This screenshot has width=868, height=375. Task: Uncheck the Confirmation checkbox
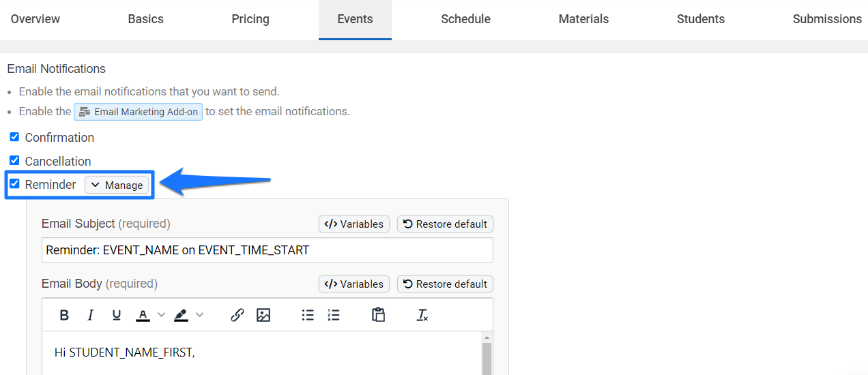pos(14,137)
